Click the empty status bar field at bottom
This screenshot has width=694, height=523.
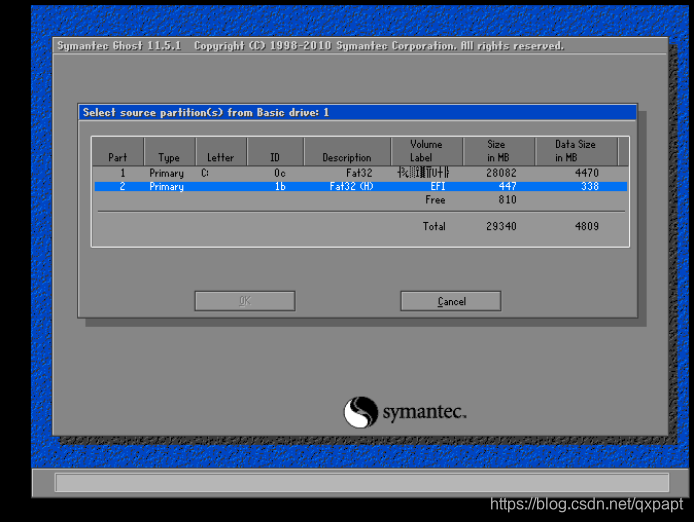click(362, 482)
